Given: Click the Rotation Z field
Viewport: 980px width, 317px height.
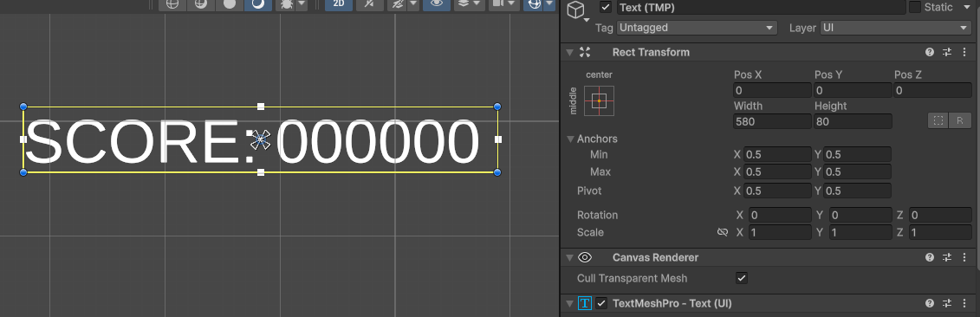Looking at the screenshot, I should click(x=940, y=215).
